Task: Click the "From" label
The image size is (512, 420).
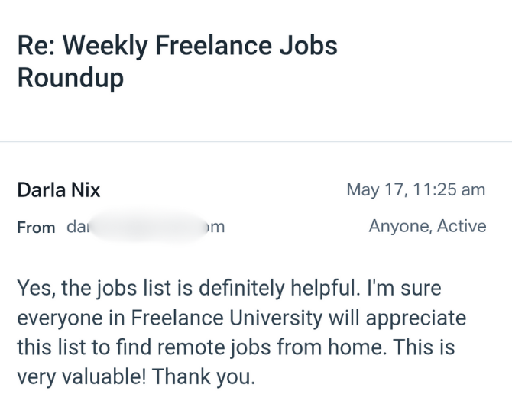Action: [36, 228]
